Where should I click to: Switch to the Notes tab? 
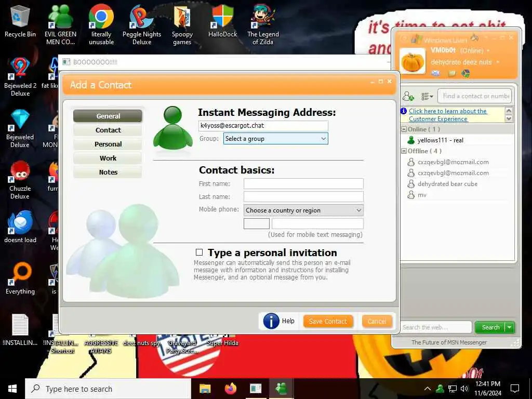point(108,172)
